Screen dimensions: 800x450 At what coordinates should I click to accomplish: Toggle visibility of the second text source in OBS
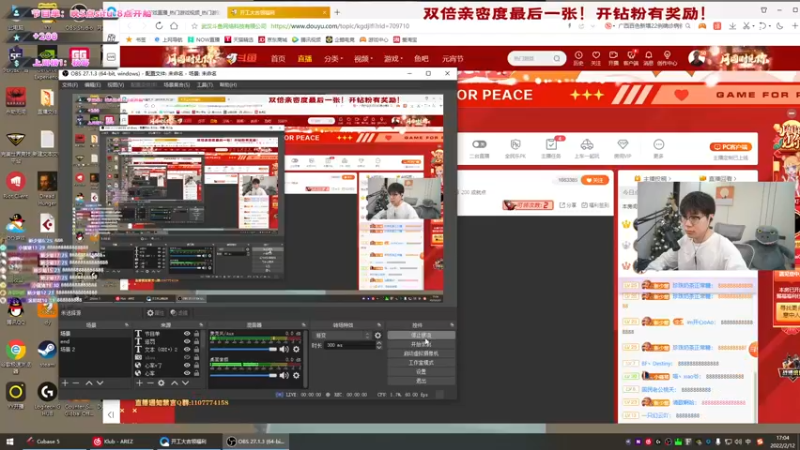[x=187, y=341]
